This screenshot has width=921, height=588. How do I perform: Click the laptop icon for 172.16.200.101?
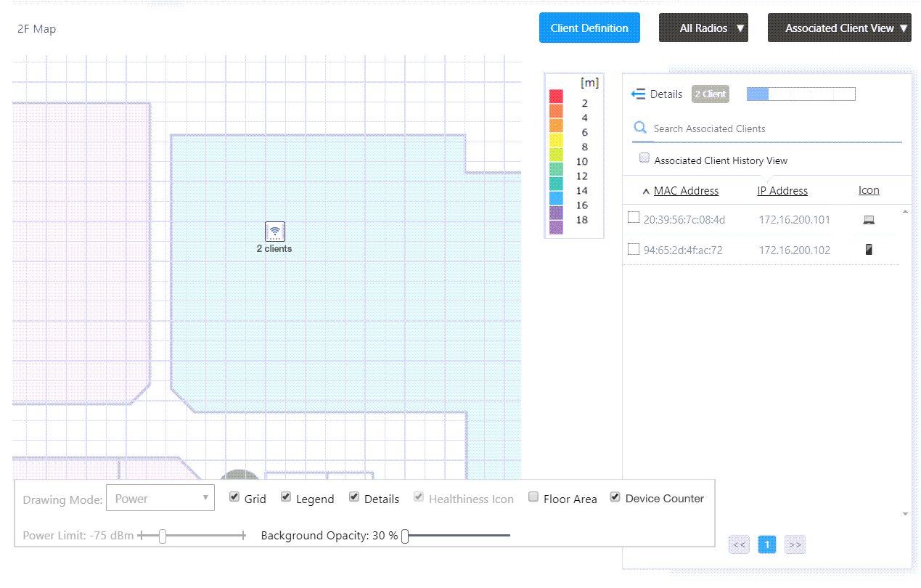pos(869,220)
